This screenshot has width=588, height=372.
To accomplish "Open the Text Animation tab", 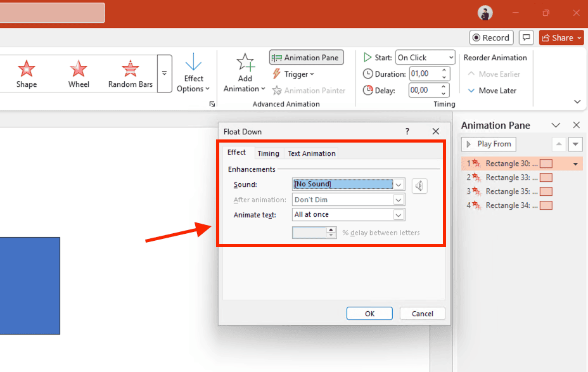I will (311, 153).
